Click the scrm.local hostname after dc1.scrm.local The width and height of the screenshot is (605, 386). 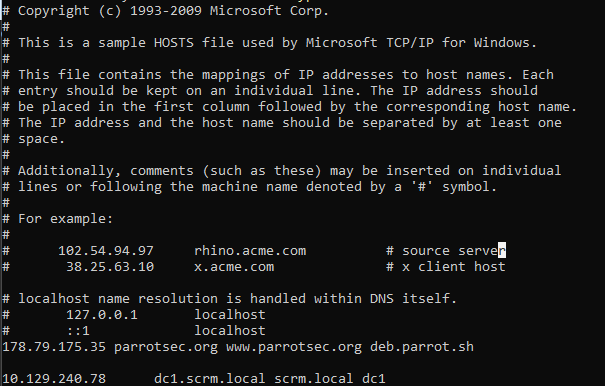[x=313, y=379]
